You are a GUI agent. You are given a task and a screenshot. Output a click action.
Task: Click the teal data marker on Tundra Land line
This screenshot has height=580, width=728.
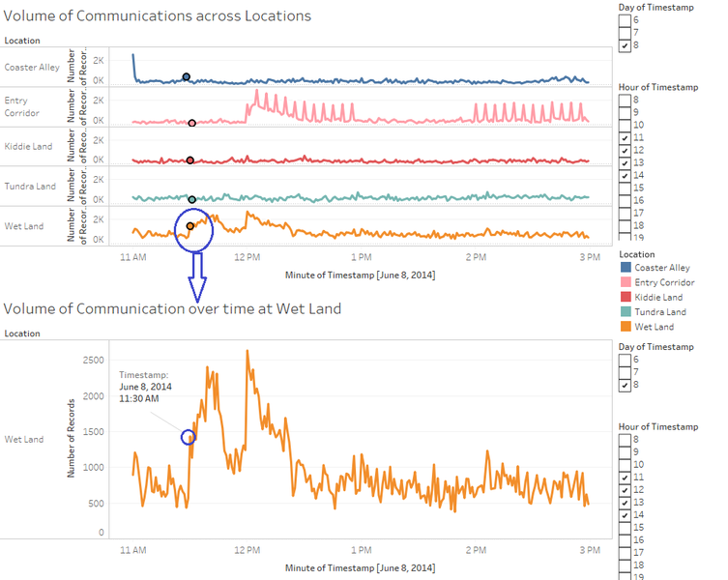[x=191, y=200]
